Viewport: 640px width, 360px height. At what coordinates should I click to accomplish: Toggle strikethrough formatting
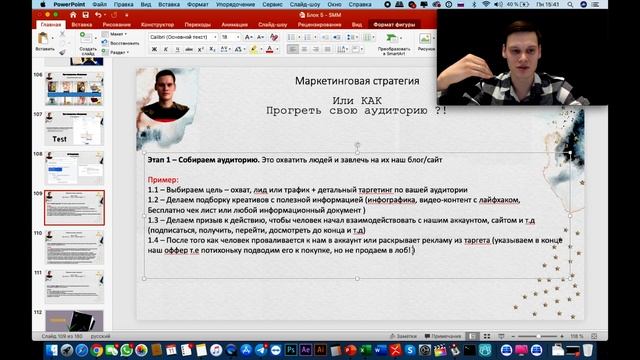(189, 49)
